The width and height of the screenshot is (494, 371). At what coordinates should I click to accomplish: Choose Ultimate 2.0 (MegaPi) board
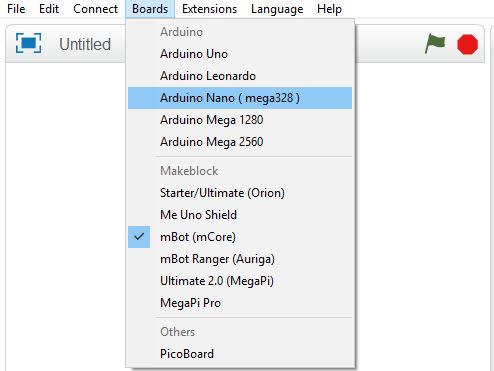(240, 281)
